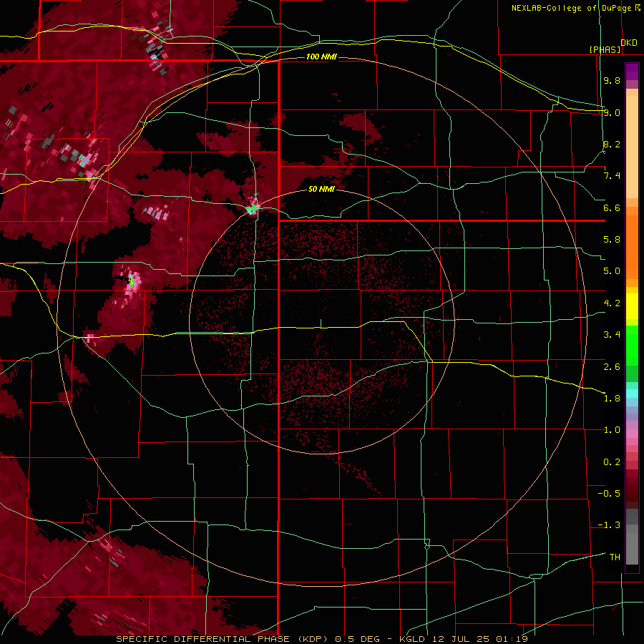Click the 9.0 scale value
644x644 pixels.
click(612, 112)
